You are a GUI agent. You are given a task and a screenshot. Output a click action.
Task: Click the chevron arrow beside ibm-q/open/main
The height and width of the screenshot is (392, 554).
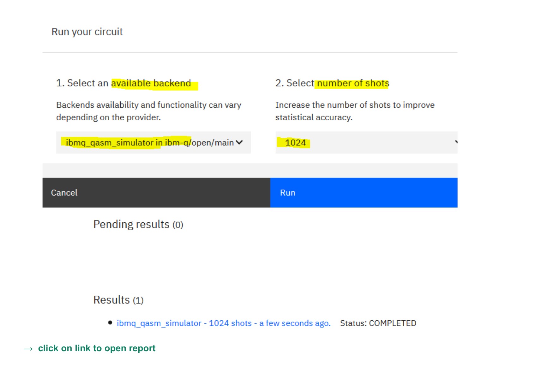(239, 142)
